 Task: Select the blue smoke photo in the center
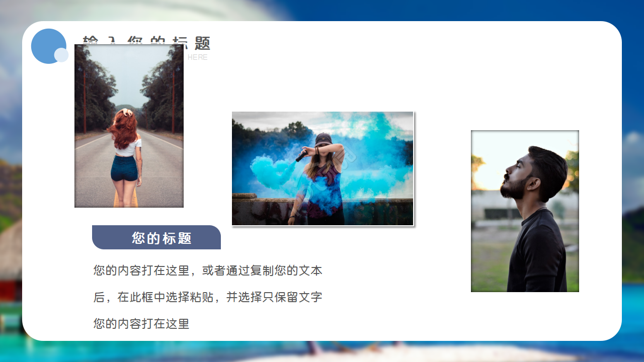322,168
